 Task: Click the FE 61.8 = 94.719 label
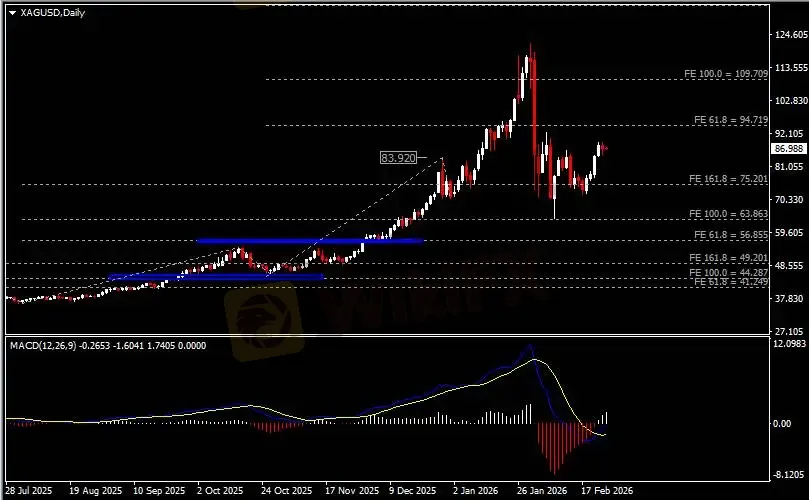click(x=731, y=120)
